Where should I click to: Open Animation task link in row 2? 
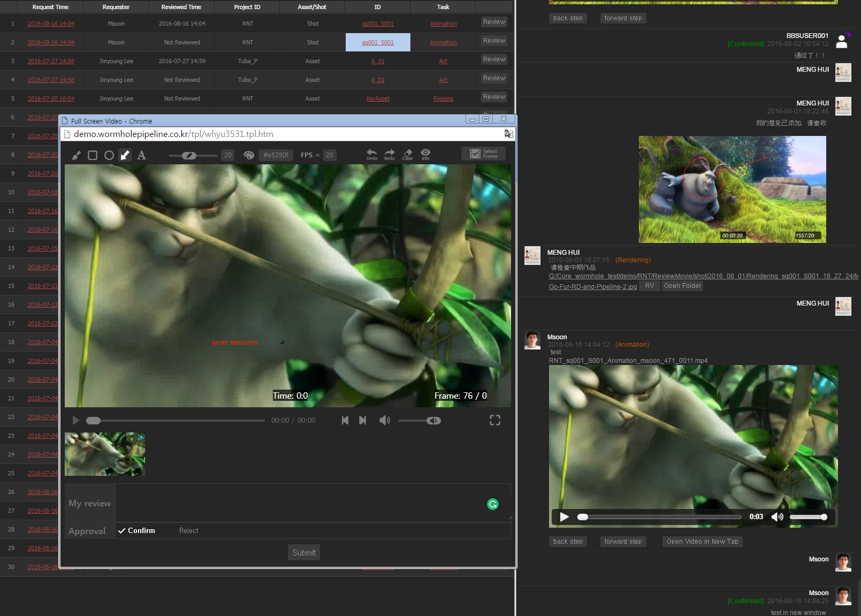pos(443,42)
